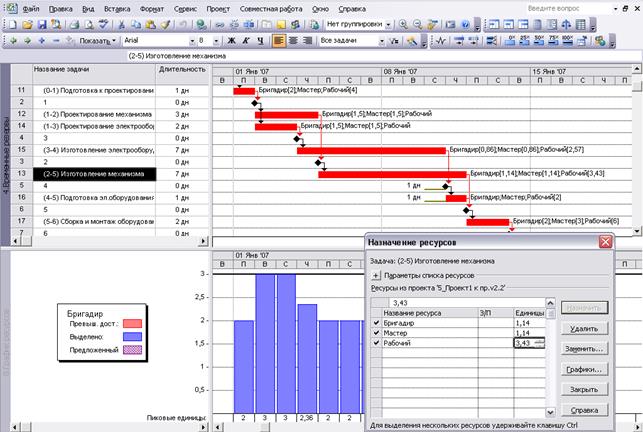Open the Нет группировки grouping dropdown

click(x=388, y=25)
